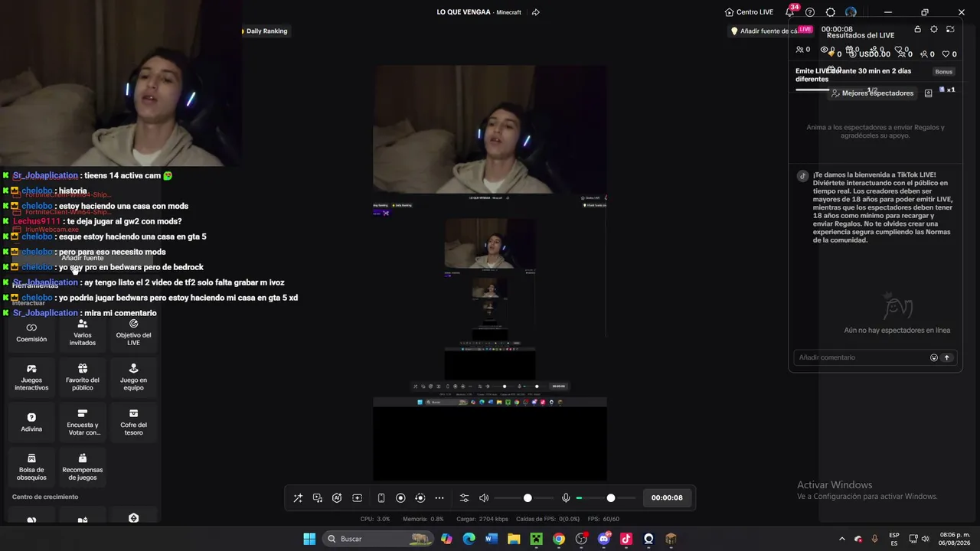
Task: Open the emoji picker in comment box
Action: coord(934,357)
